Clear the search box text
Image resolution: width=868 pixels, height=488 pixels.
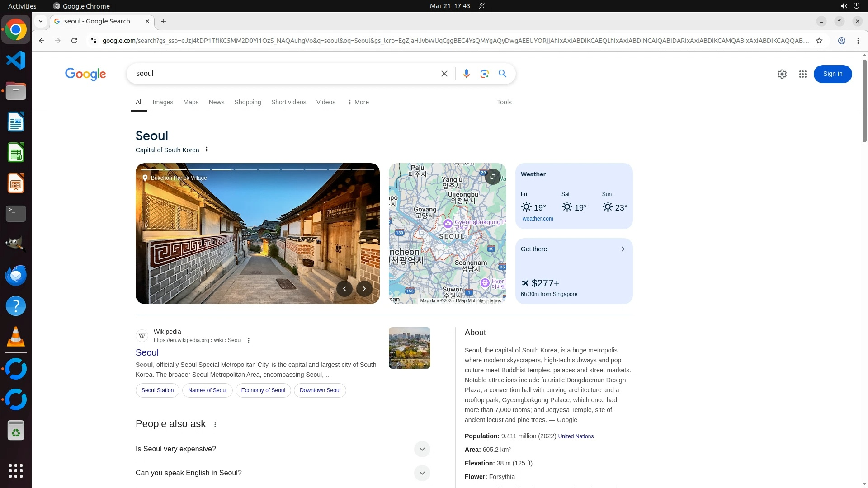(444, 74)
